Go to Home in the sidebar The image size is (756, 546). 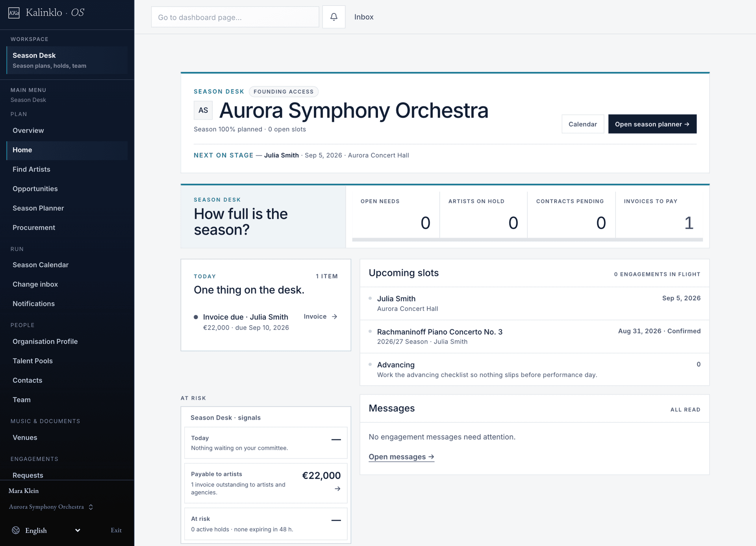[67, 150]
